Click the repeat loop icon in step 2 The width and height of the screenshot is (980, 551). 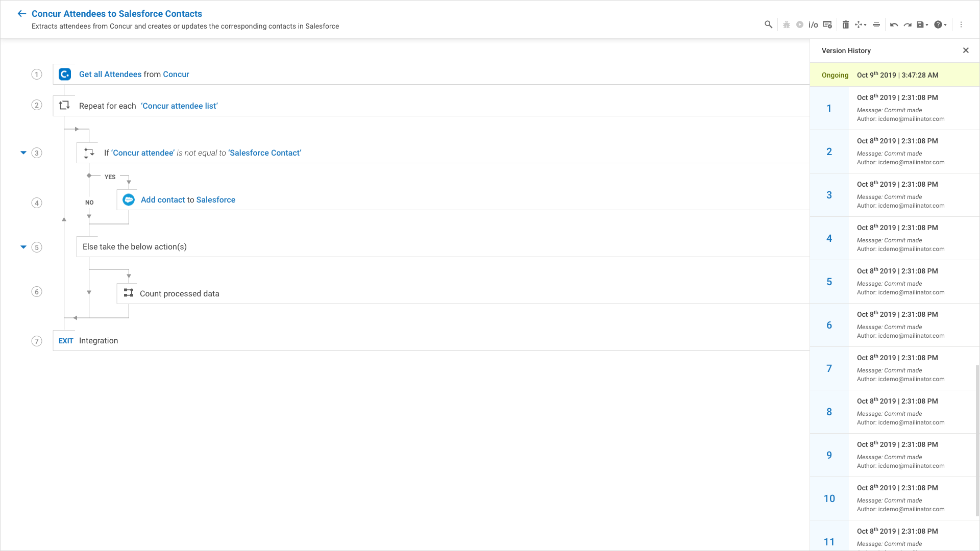coord(64,106)
